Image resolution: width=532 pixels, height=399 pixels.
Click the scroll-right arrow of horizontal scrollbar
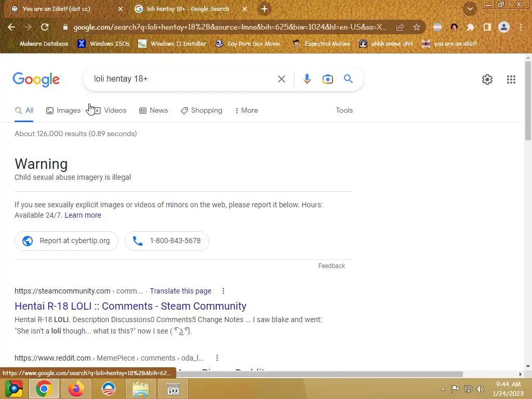[520, 374]
